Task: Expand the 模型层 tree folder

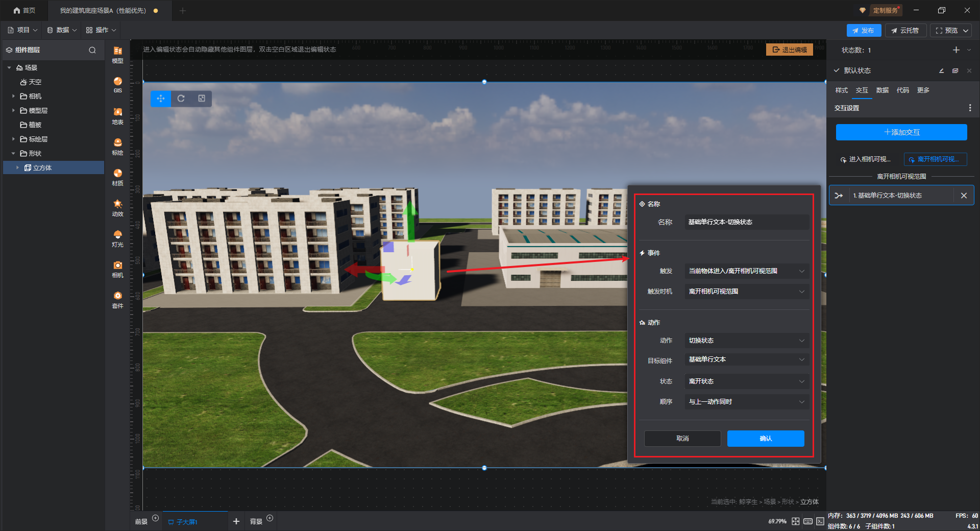Action: click(x=14, y=110)
